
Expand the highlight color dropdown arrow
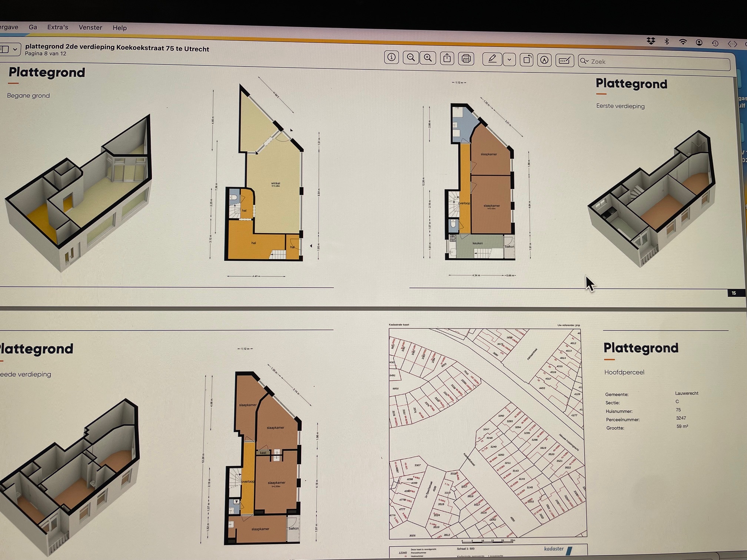pos(509,59)
